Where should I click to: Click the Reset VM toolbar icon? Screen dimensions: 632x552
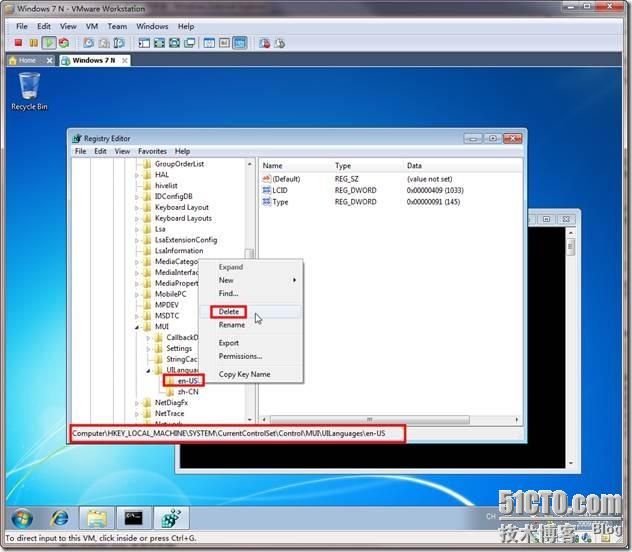64,43
